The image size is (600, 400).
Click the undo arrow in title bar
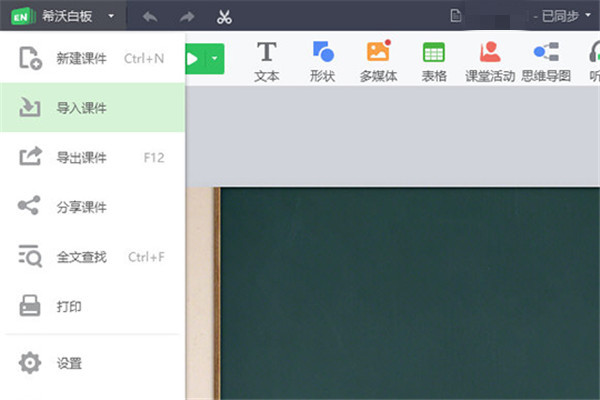pyautogui.click(x=150, y=17)
